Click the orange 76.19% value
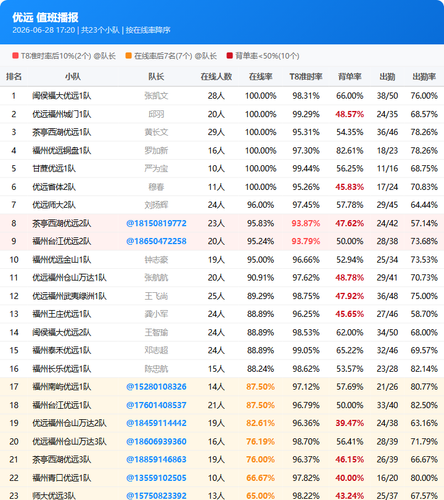The width and height of the screenshot is (444, 500). point(261,442)
